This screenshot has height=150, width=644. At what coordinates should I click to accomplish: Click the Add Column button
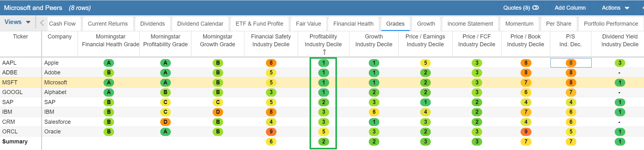pyautogui.click(x=570, y=8)
